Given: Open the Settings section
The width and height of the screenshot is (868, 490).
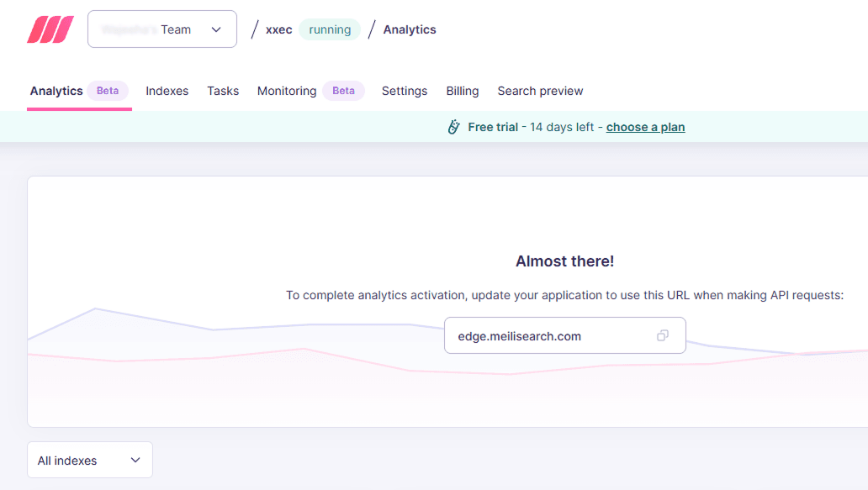Looking at the screenshot, I should pos(405,90).
